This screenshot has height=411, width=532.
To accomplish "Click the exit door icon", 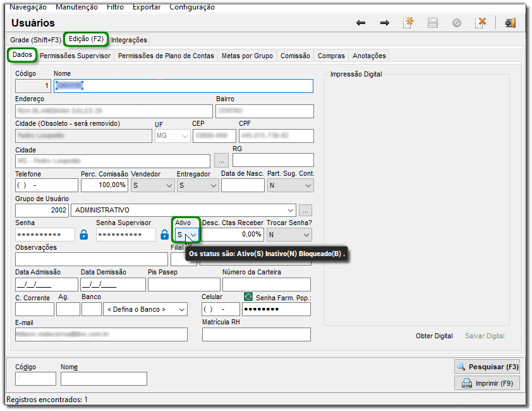I will pyautogui.click(x=510, y=23).
